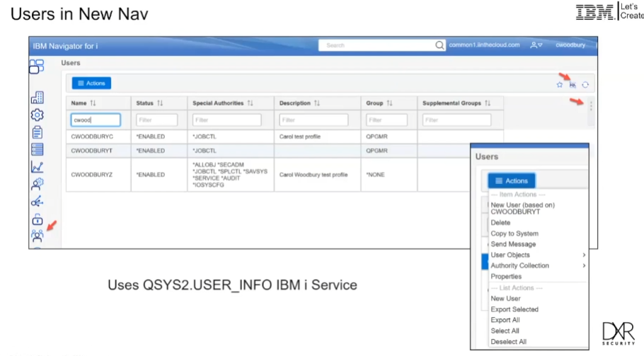644x356 pixels.
Task: Expand the Authority Collection submenu arrow
Action: pyautogui.click(x=584, y=265)
